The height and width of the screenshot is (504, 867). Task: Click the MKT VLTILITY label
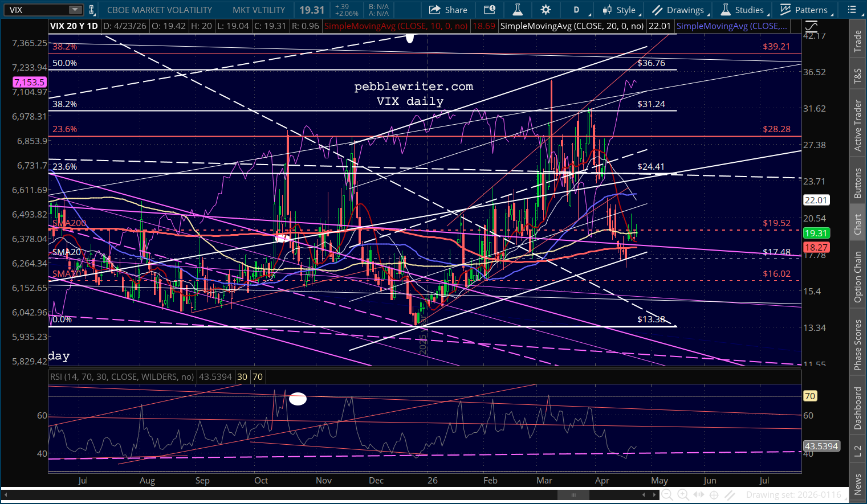pyautogui.click(x=259, y=10)
